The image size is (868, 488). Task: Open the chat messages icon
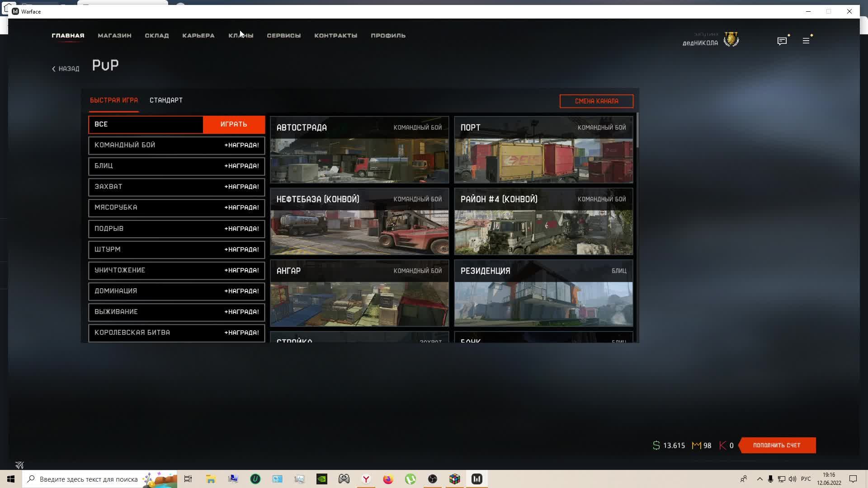(782, 41)
